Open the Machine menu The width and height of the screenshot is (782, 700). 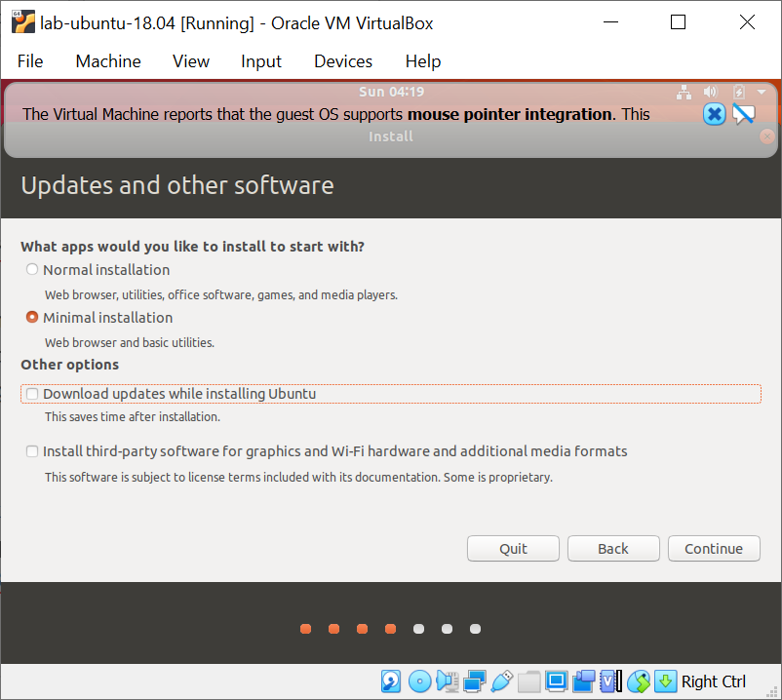[x=108, y=61]
